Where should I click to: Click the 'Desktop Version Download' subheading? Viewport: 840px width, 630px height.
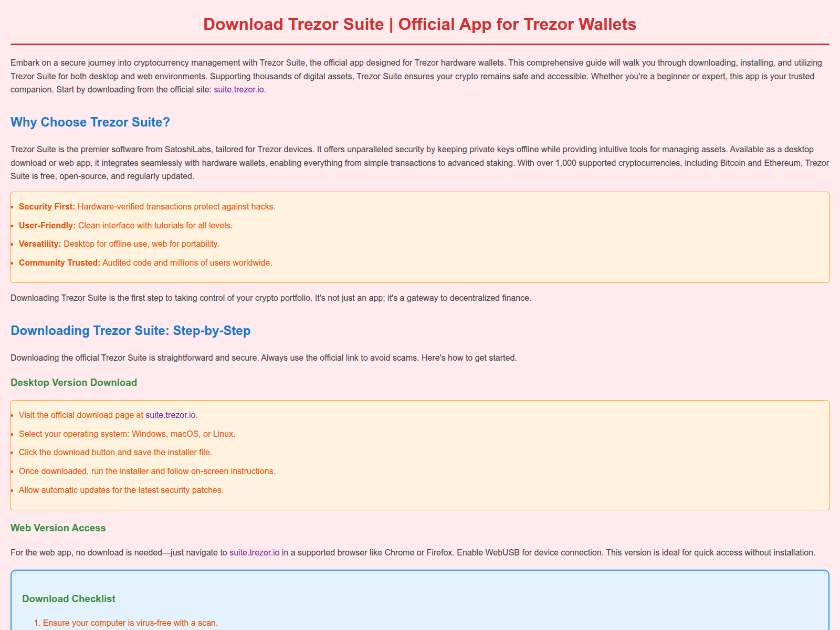(73, 383)
